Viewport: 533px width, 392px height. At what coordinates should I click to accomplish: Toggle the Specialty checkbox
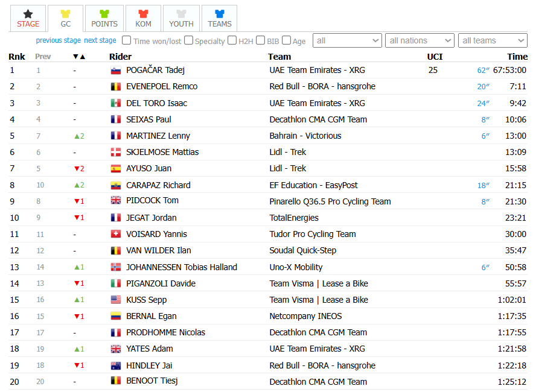[x=189, y=40]
